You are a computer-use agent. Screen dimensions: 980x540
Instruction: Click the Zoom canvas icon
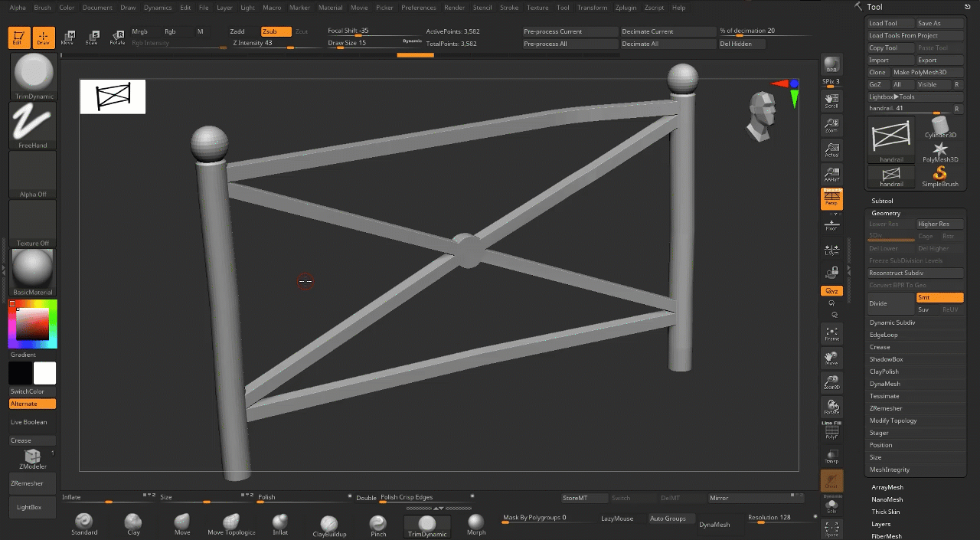(831, 125)
